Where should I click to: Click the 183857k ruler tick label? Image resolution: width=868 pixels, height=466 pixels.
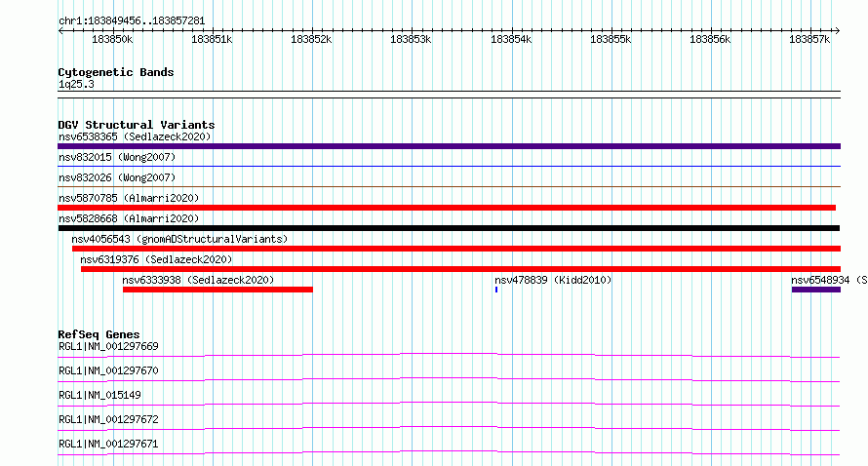pos(809,40)
